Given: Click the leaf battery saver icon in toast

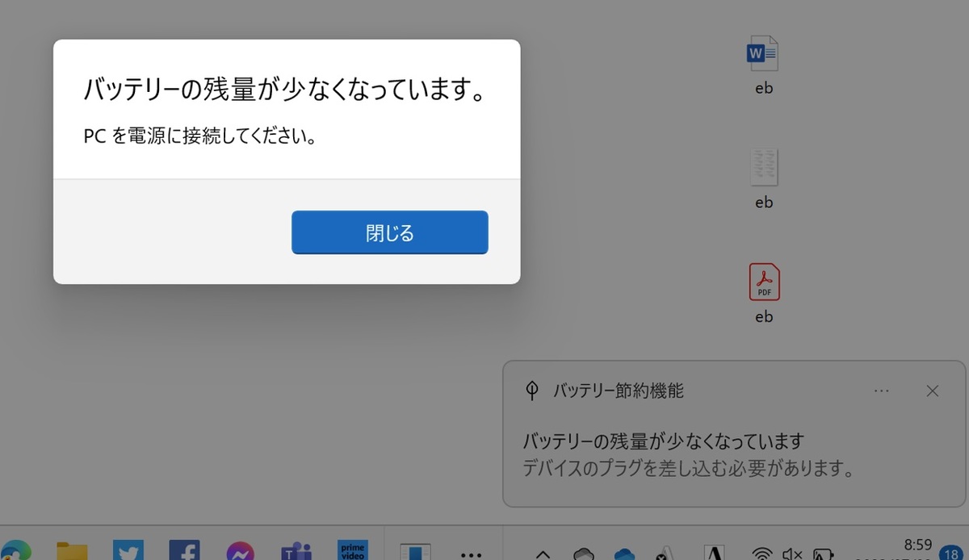Looking at the screenshot, I should [531, 391].
